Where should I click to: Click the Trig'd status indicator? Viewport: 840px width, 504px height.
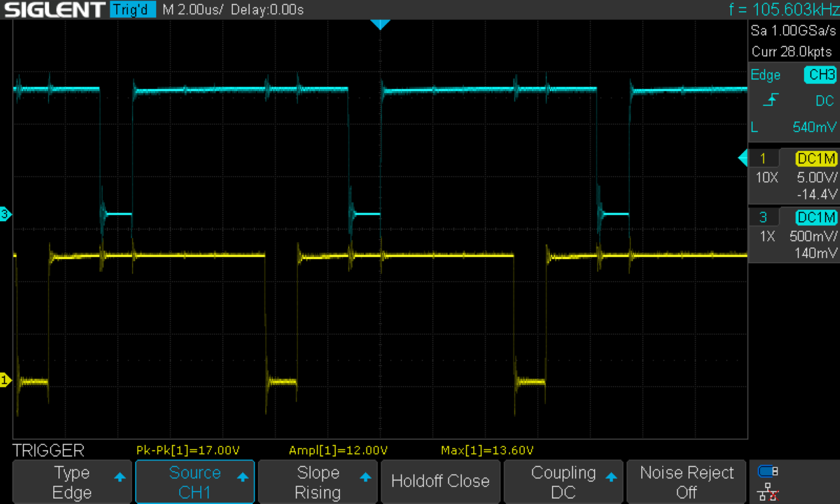pyautogui.click(x=133, y=10)
